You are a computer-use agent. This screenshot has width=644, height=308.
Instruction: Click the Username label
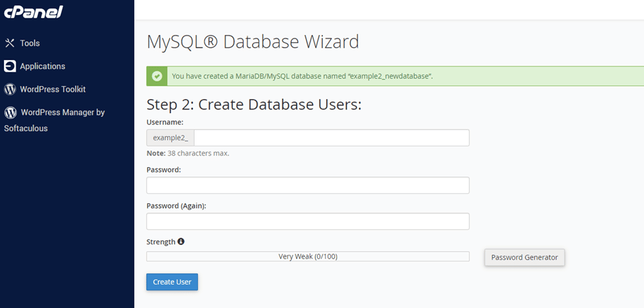click(x=164, y=123)
